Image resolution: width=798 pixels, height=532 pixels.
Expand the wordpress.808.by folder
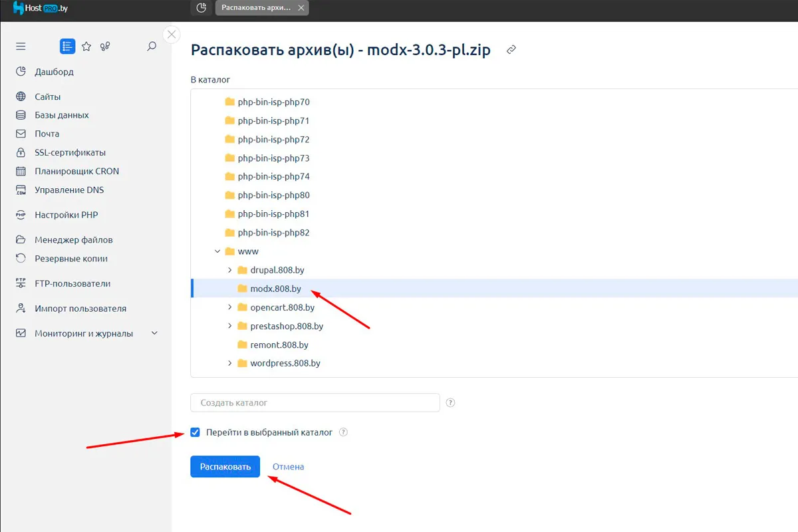pyautogui.click(x=230, y=363)
